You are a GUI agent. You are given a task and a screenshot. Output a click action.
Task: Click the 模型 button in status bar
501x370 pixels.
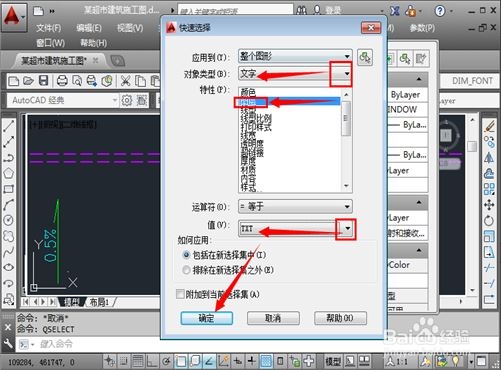tap(333, 361)
